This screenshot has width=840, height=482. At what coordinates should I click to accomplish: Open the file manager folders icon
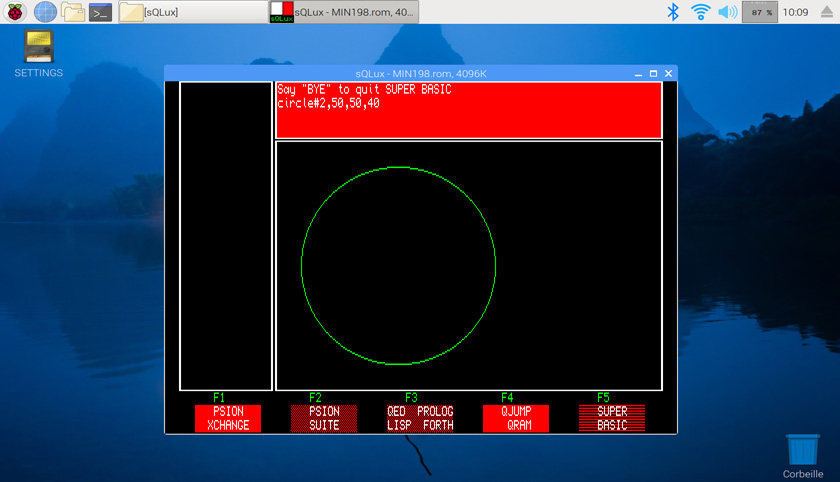pyautogui.click(x=72, y=12)
